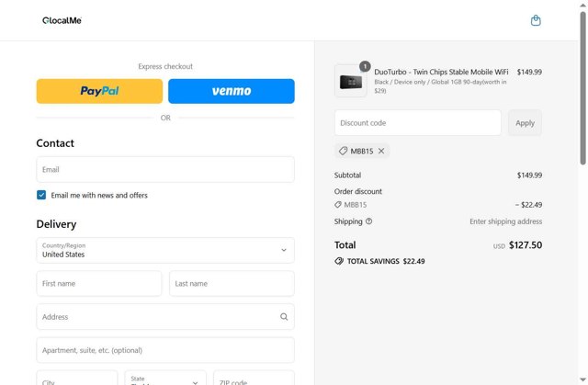Click the Order discount -$22.49 value
Screen dimensions: 588x385
pos(528,205)
